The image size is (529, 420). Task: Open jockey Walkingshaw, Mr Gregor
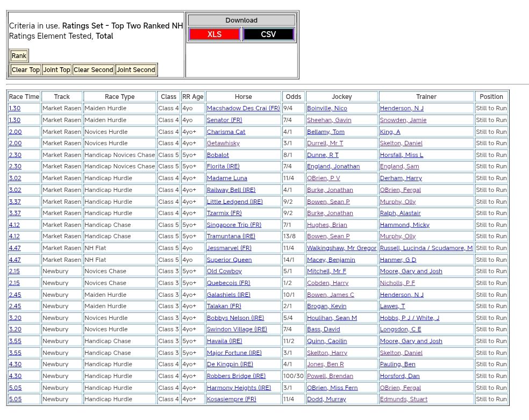click(x=341, y=248)
